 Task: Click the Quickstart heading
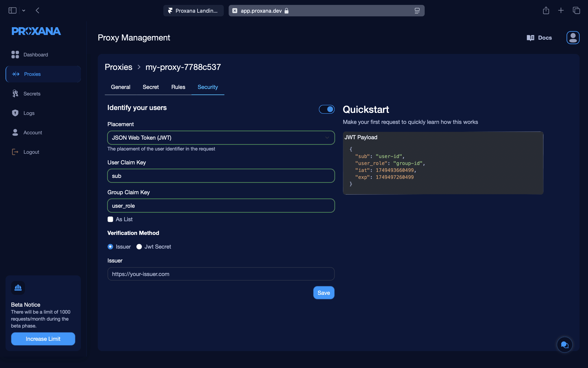point(366,110)
